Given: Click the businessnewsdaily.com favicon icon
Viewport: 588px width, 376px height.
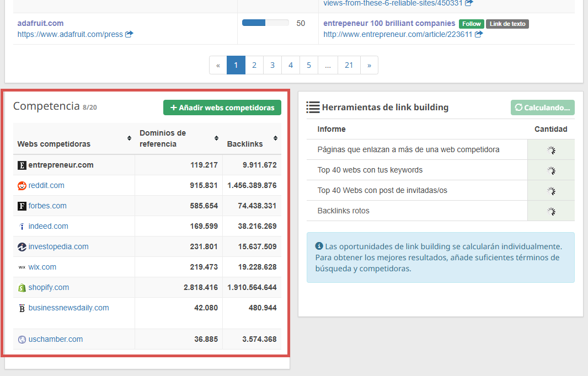Looking at the screenshot, I should pos(22,308).
